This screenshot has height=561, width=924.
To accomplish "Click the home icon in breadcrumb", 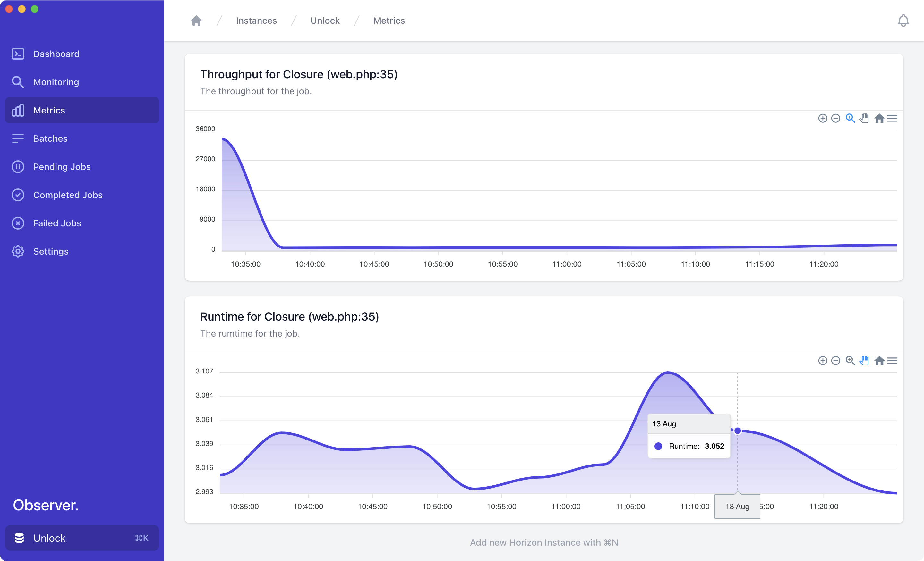I will [x=196, y=21].
